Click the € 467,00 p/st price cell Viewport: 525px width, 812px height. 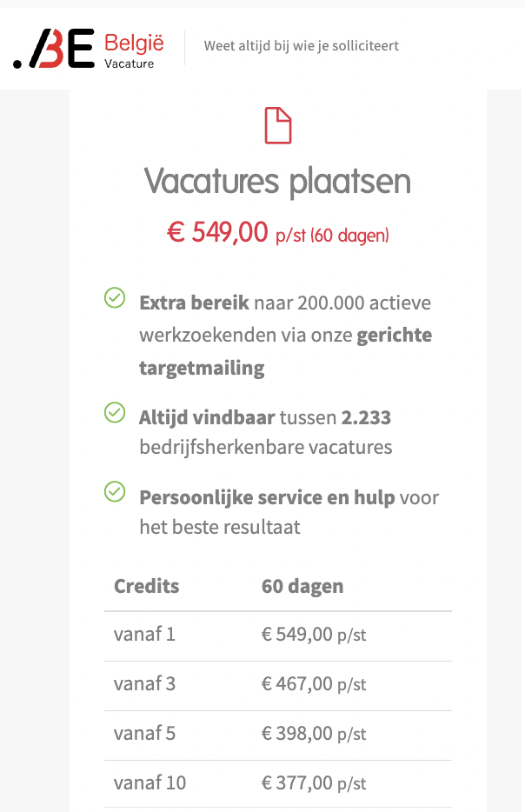(314, 684)
